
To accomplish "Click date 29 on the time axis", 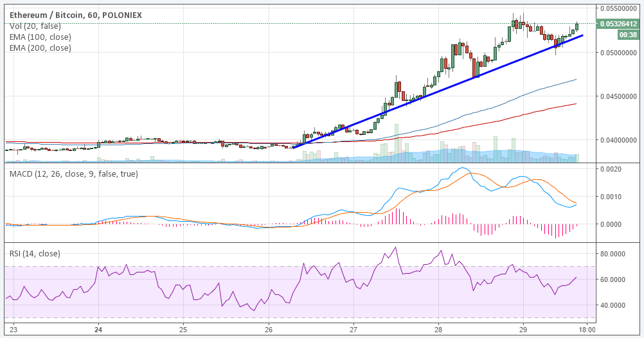I will pos(523,330).
